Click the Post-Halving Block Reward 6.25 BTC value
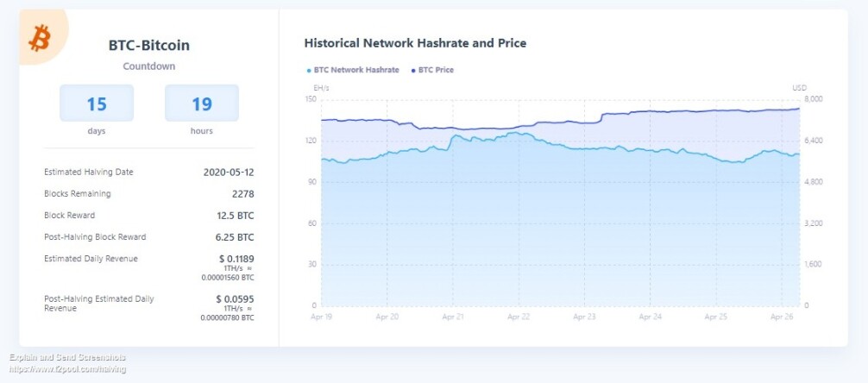This screenshot has width=868, height=383. coord(235,237)
